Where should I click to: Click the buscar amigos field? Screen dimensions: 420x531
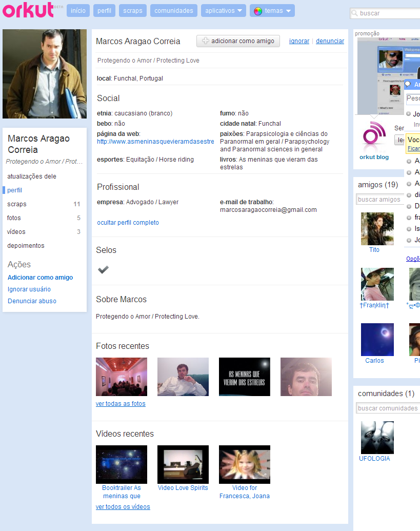pos(379,200)
